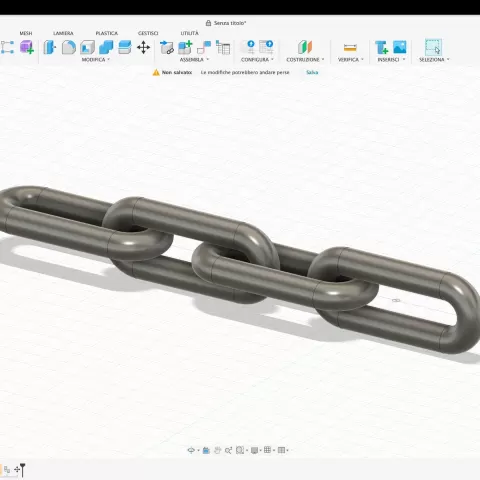This screenshot has width=480, height=480.
Task: Open the COSTRUZIONE dropdown
Action: pyautogui.click(x=305, y=60)
